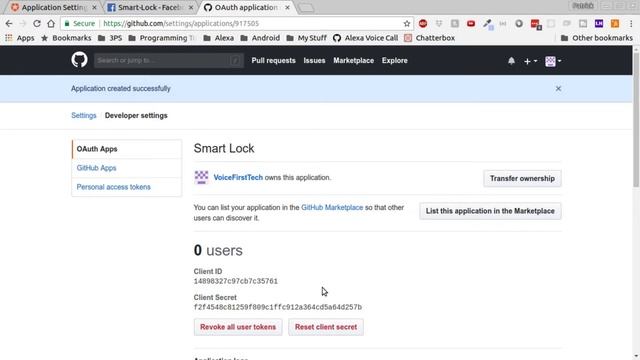This screenshot has height=360, width=640.
Task: Open the Android bookmark folder
Action: [260, 38]
